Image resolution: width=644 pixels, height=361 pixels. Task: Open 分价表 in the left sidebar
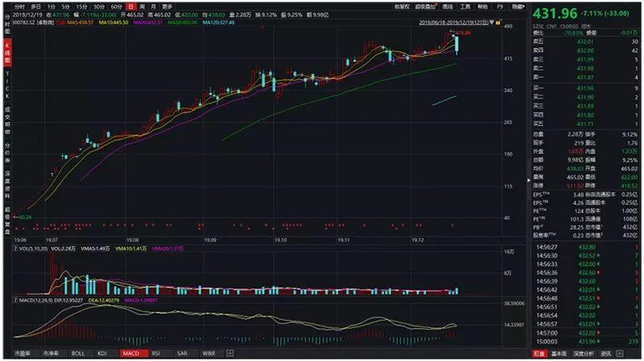(x=7, y=152)
